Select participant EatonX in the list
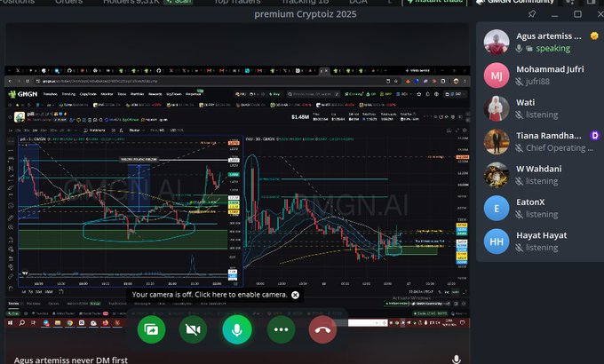This screenshot has height=364, width=604. point(540,208)
